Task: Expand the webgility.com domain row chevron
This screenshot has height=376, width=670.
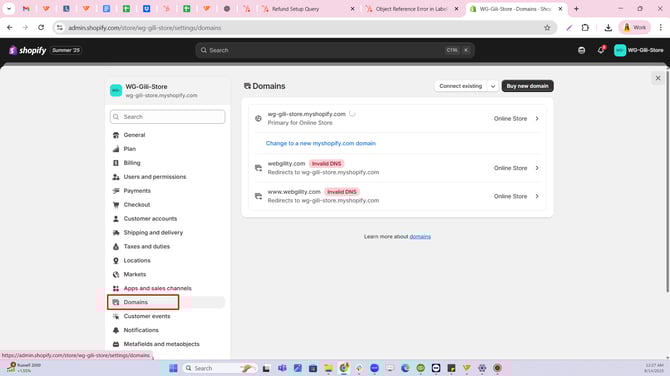Action: (537, 168)
